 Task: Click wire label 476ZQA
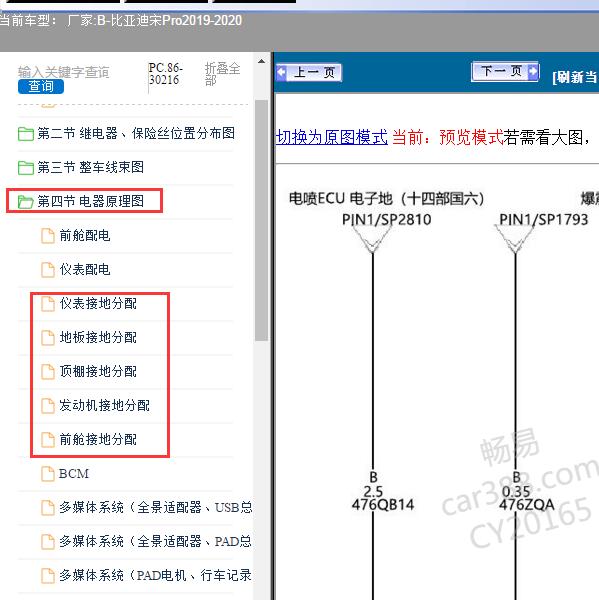[x=527, y=505]
